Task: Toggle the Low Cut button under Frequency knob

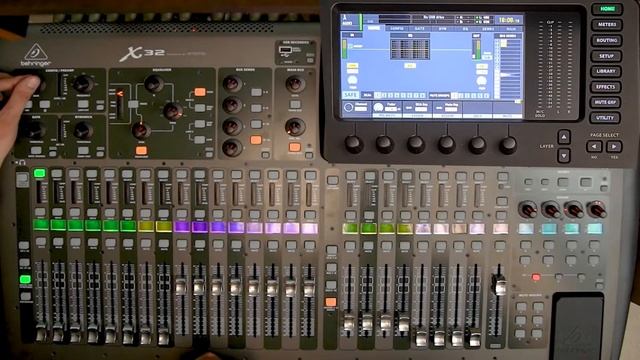Action: click(83, 104)
